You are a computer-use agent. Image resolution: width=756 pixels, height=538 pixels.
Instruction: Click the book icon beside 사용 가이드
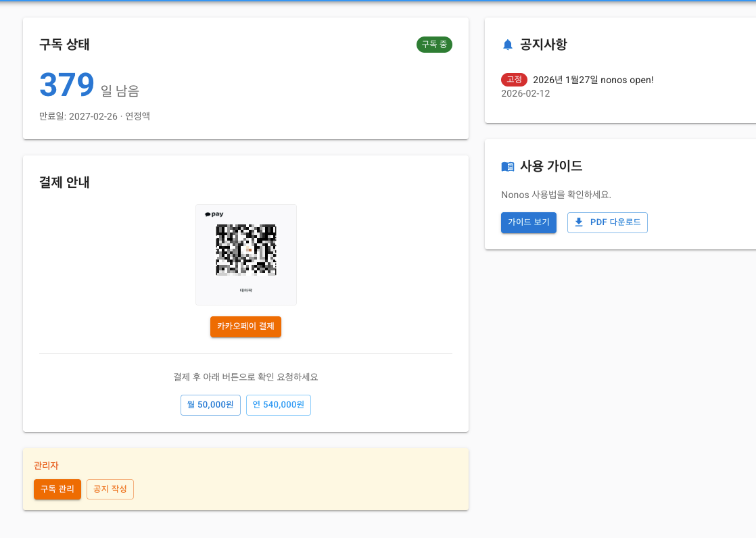508,167
